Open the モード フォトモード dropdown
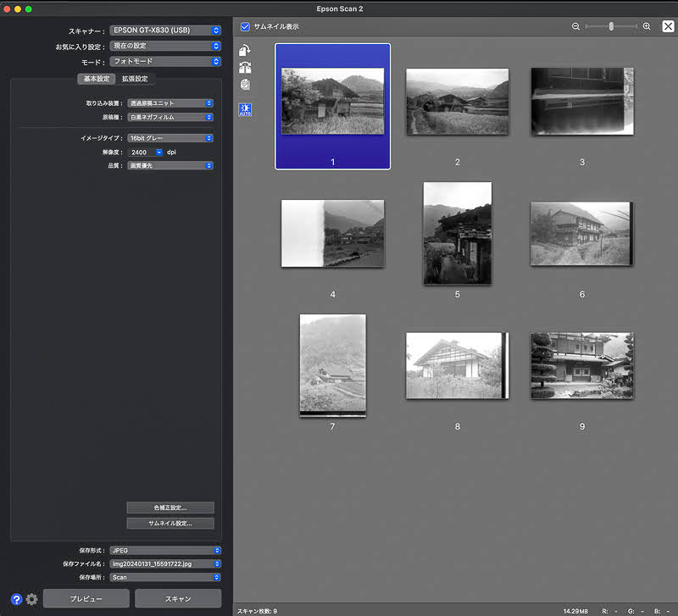Image resolution: width=678 pixels, height=616 pixels. click(165, 61)
